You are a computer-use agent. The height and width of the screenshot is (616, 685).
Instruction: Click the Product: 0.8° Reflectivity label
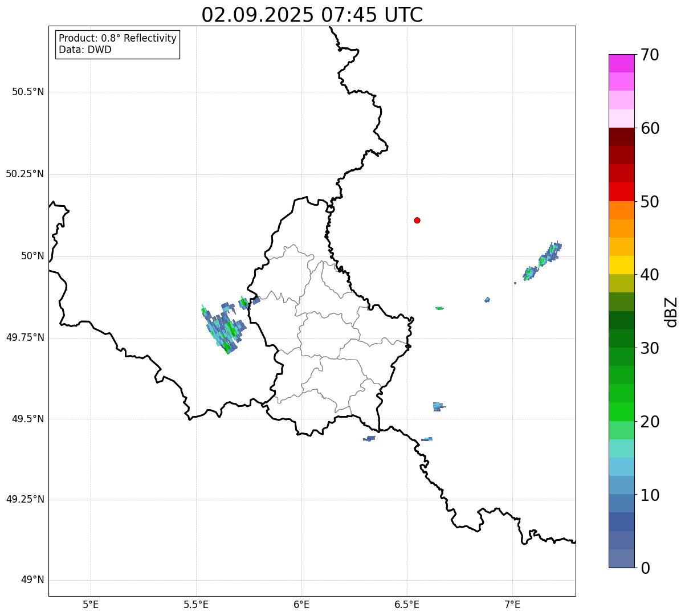tap(118, 38)
